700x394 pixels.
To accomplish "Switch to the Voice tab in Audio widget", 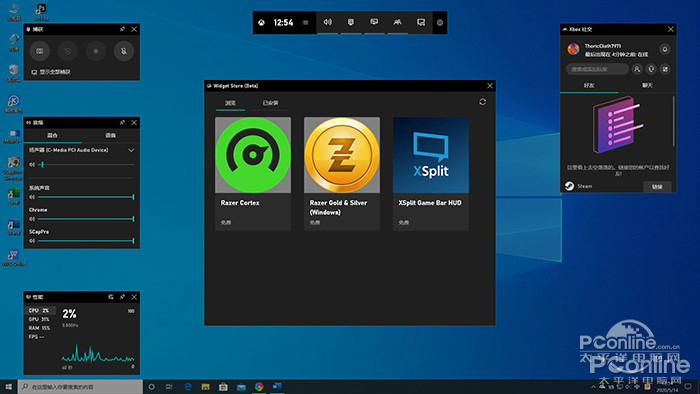I will 110,135.
